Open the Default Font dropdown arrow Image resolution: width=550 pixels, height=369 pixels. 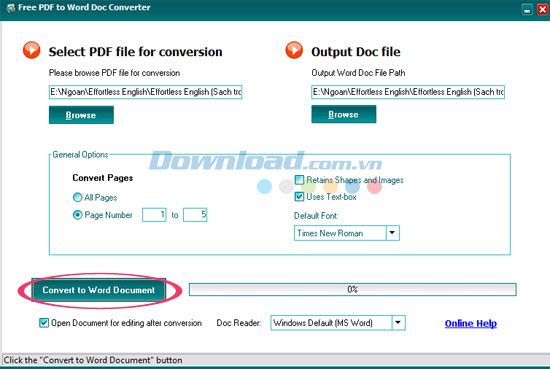(x=393, y=233)
